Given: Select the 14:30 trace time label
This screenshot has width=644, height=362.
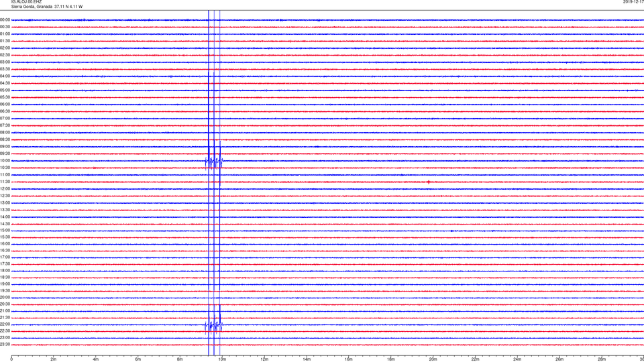Looking at the screenshot, I should (5, 224).
